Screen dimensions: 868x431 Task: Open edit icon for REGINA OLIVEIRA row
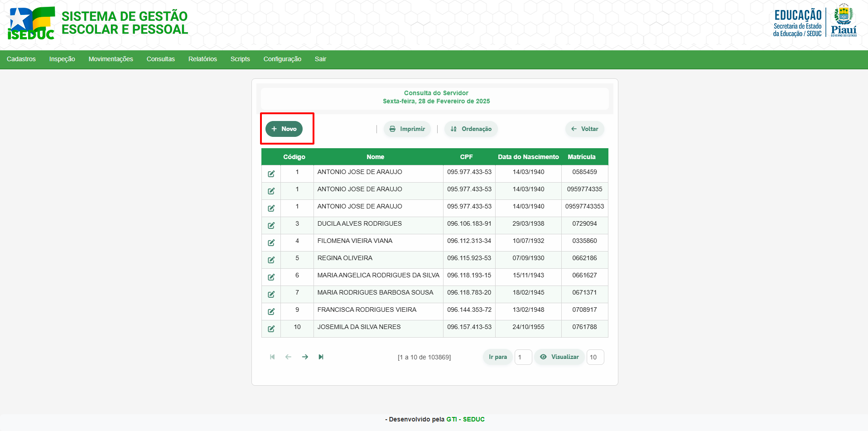click(x=271, y=260)
